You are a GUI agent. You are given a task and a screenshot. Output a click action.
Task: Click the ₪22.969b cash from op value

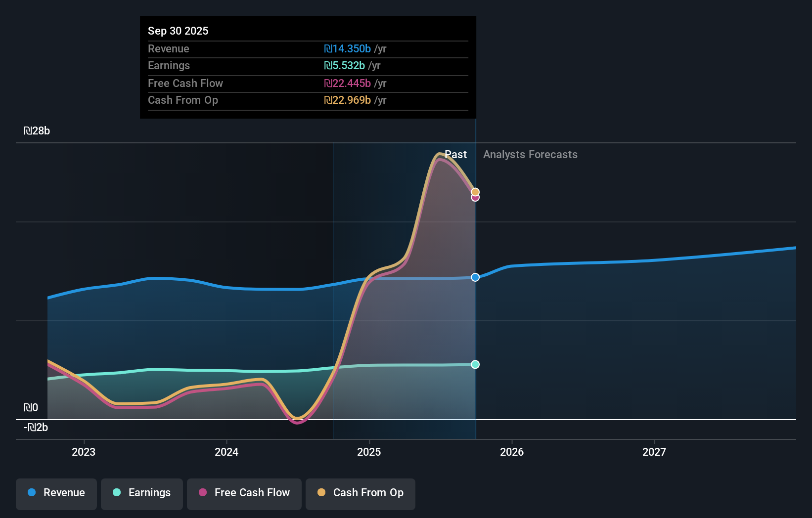[x=347, y=100]
